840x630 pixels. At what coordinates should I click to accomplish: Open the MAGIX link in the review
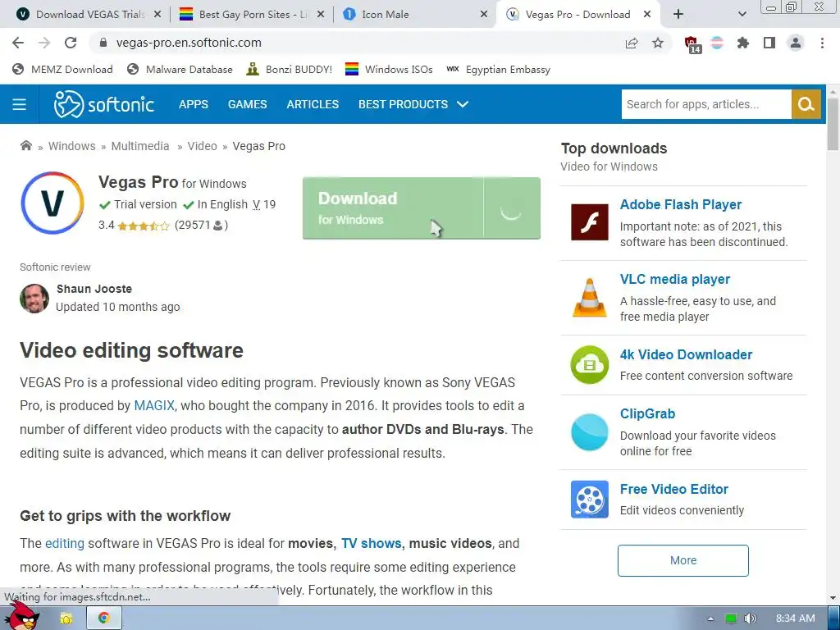[154, 405]
